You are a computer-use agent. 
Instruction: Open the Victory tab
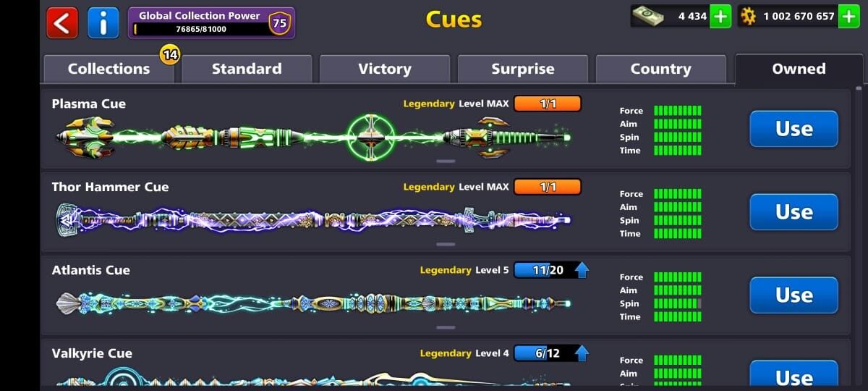coord(384,69)
